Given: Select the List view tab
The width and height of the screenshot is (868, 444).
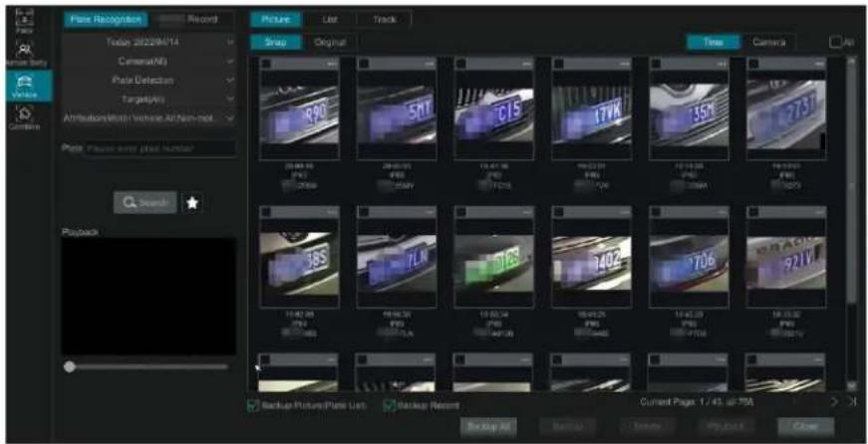Looking at the screenshot, I should 330,19.
